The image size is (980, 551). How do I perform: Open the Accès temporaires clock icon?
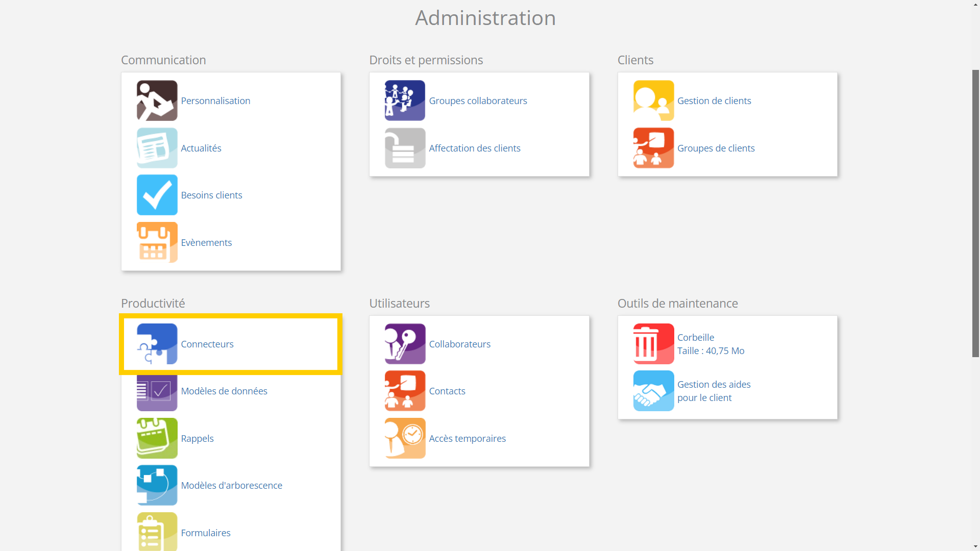(405, 438)
